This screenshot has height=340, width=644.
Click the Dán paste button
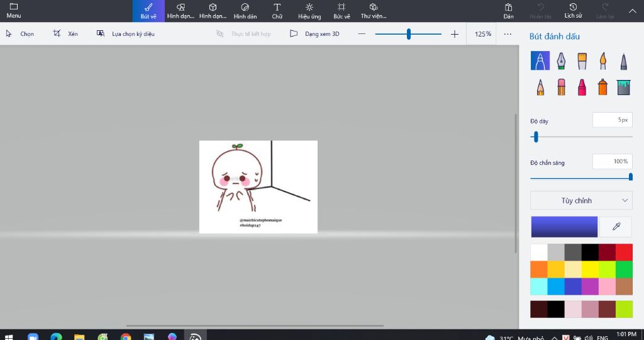tap(508, 11)
